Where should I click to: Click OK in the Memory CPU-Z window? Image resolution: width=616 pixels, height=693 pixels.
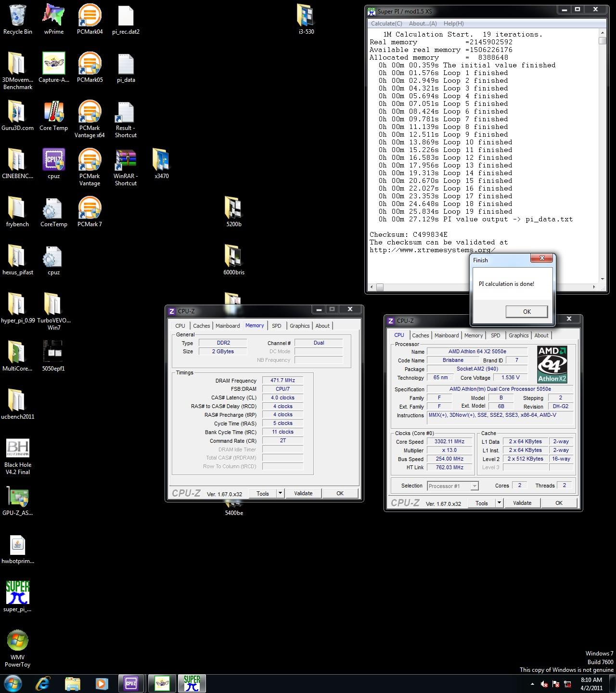click(x=340, y=493)
